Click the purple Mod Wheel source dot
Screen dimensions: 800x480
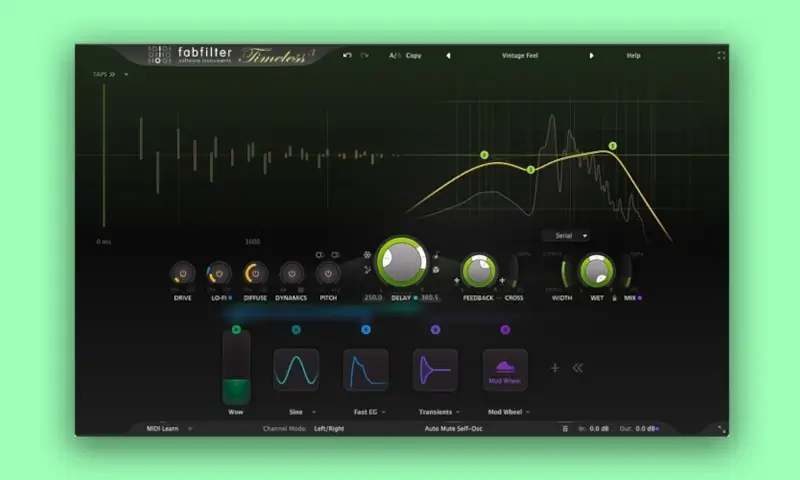coord(505,330)
